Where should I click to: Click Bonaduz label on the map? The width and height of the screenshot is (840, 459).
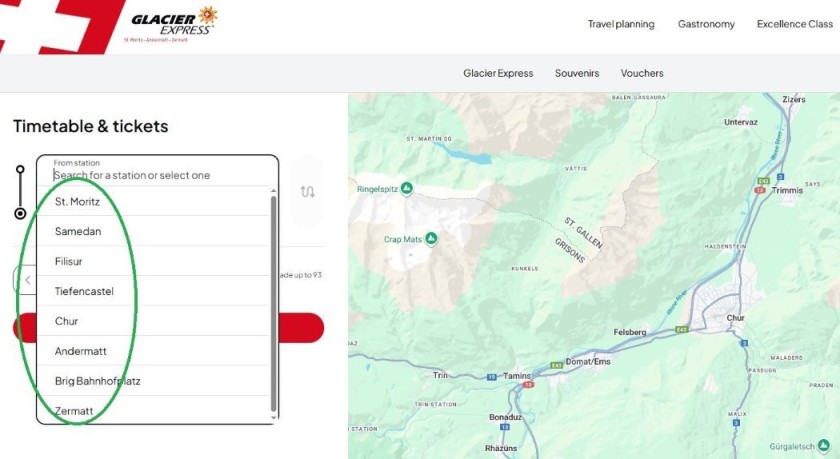[505, 417]
